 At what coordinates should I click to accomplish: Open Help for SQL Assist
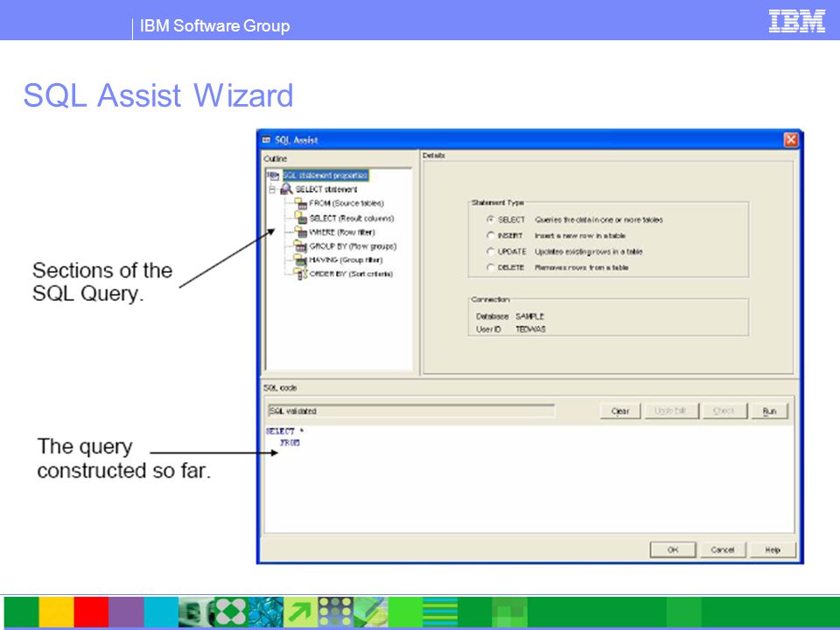tap(773, 549)
